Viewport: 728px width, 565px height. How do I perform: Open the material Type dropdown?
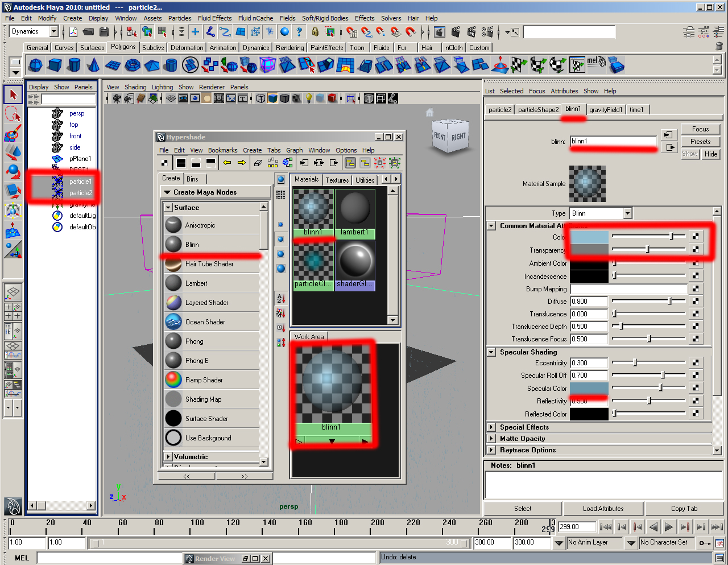(x=627, y=213)
